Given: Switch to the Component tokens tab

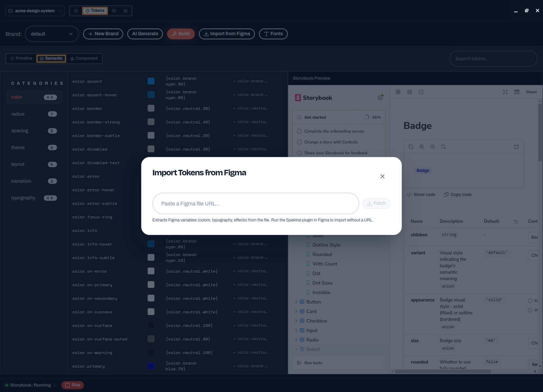Looking at the screenshot, I should (84, 58).
